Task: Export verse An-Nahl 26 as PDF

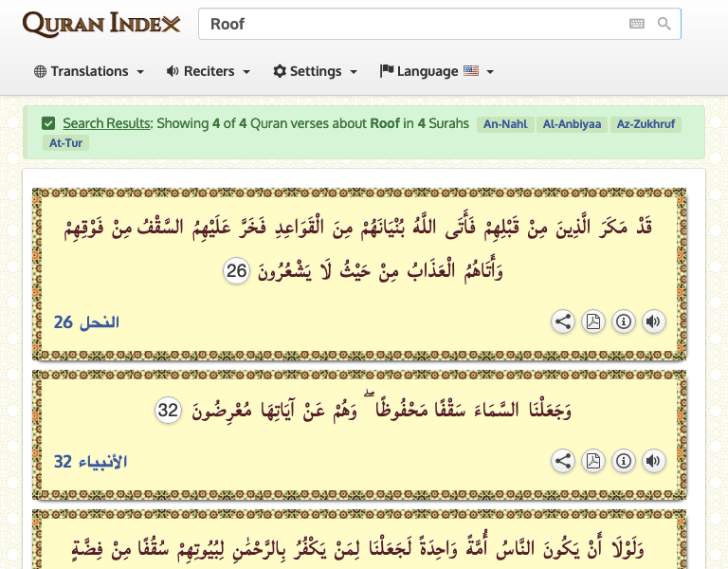Action: [x=593, y=321]
